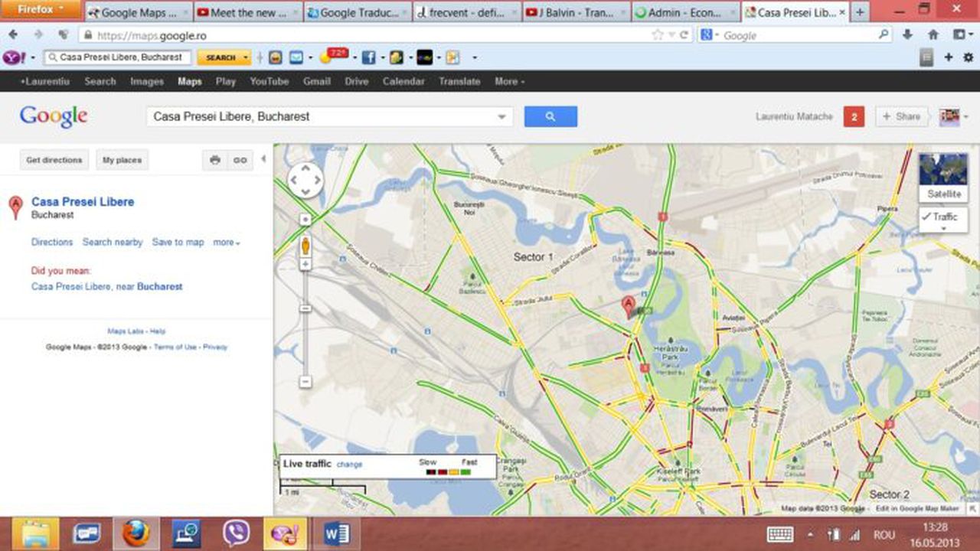The image size is (980, 551).
Task: Expand the More menu in Google bar
Action: click(x=509, y=81)
